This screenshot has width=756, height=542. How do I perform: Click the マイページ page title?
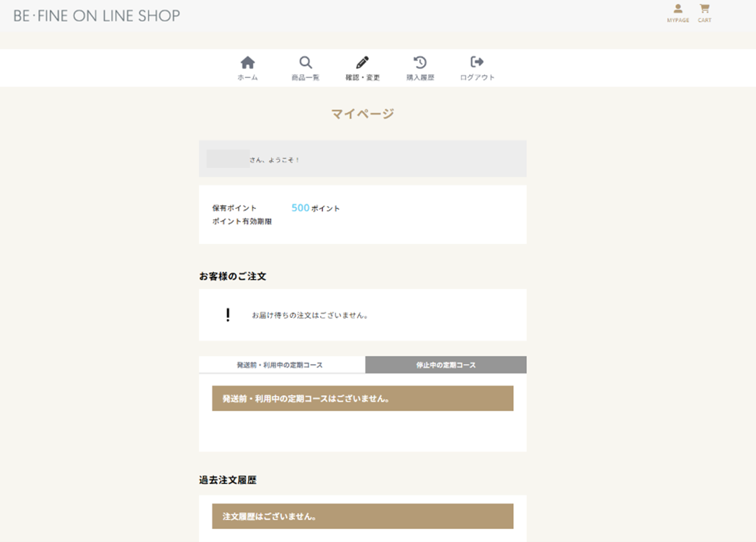click(x=362, y=113)
